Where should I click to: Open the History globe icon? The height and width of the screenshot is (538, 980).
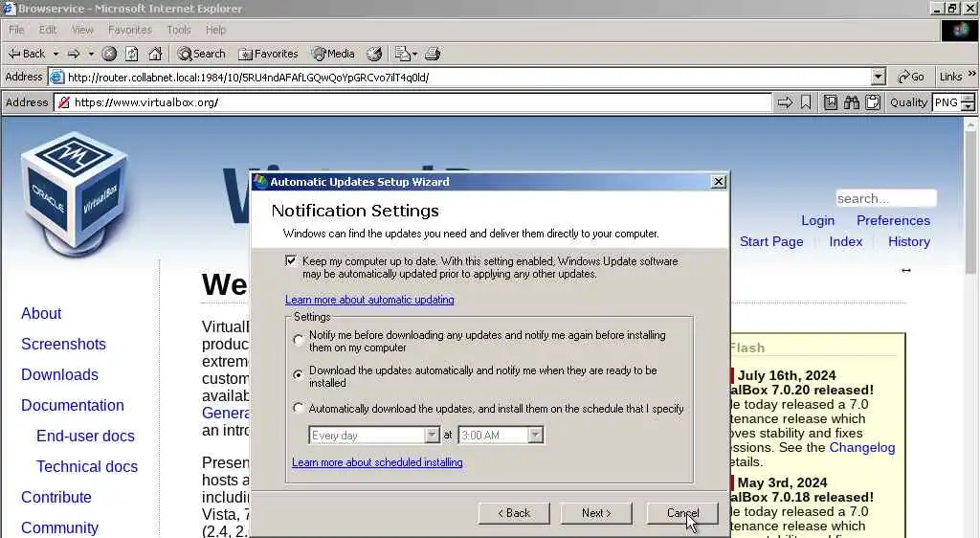pyautogui.click(x=374, y=54)
